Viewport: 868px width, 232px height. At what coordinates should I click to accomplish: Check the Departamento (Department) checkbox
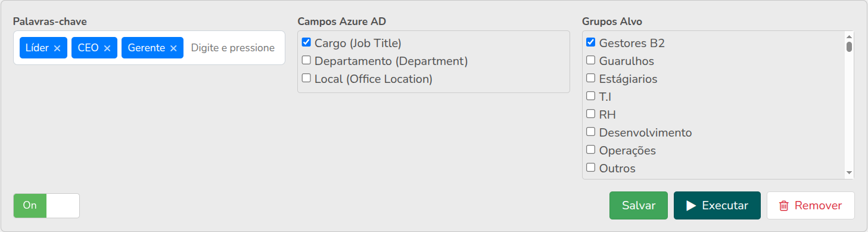click(306, 60)
